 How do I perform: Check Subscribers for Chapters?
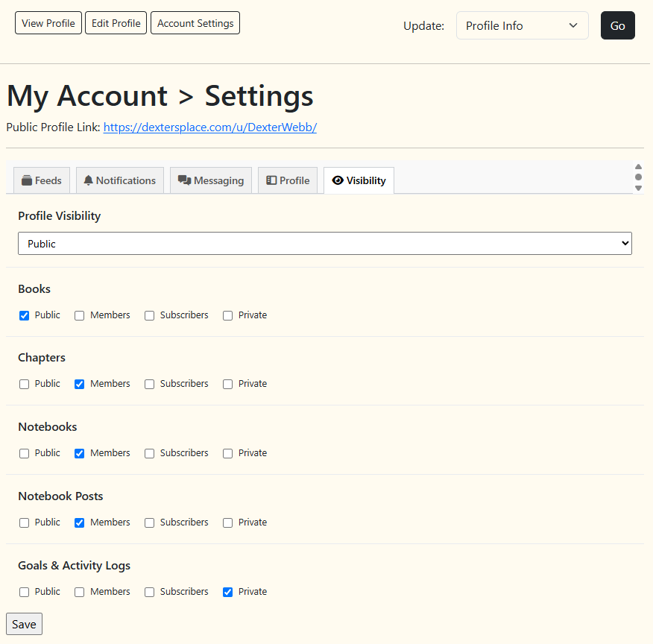point(150,384)
